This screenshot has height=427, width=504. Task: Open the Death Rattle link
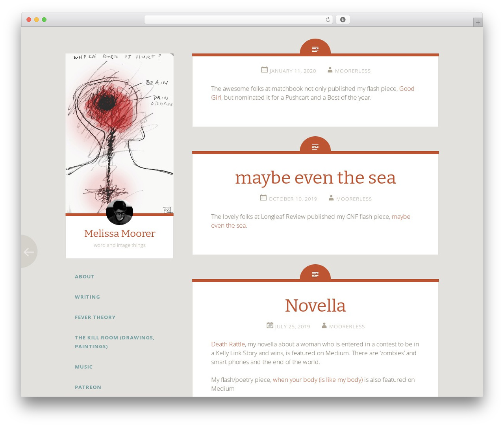pyautogui.click(x=228, y=344)
